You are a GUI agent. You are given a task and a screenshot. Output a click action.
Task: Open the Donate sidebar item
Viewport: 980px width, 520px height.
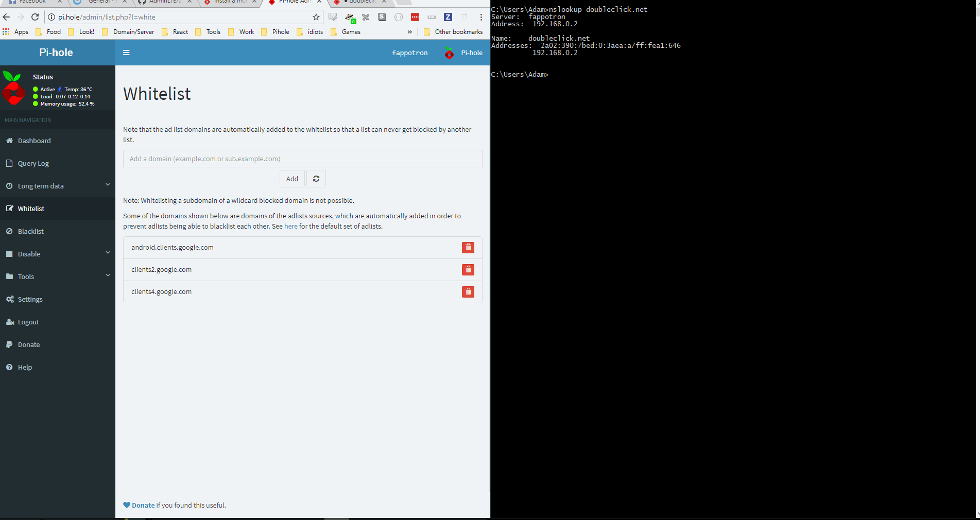58,344
